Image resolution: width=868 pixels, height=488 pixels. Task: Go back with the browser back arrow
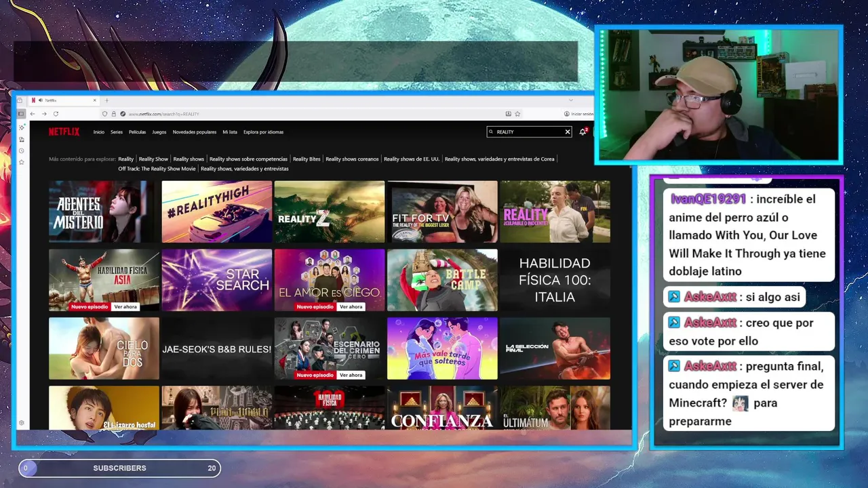point(33,114)
